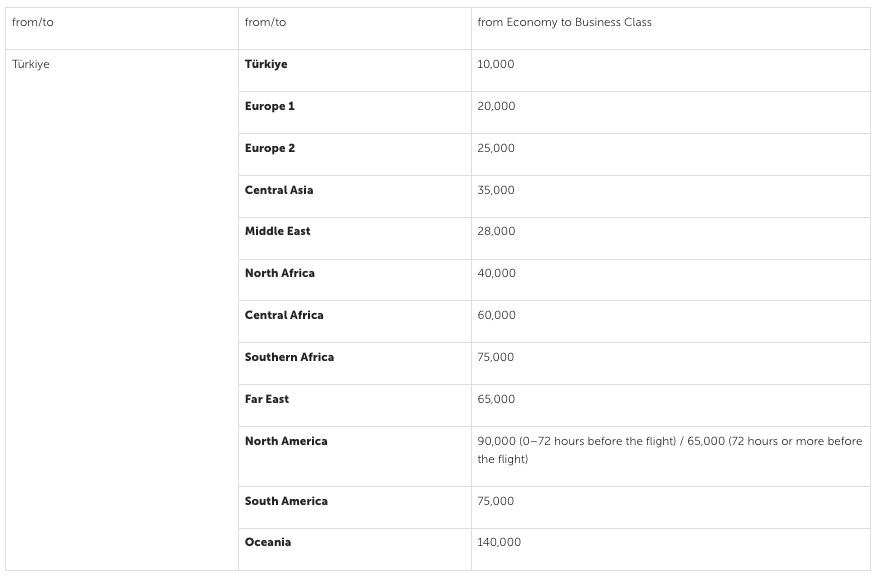Select the Central Asia destination cell

coord(279,190)
